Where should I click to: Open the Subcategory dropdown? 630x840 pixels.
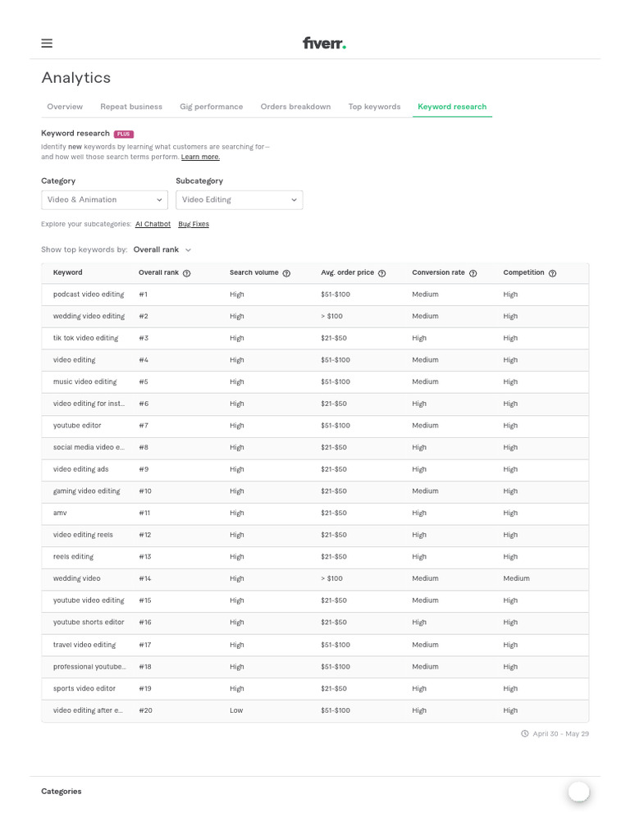pos(239,200)
